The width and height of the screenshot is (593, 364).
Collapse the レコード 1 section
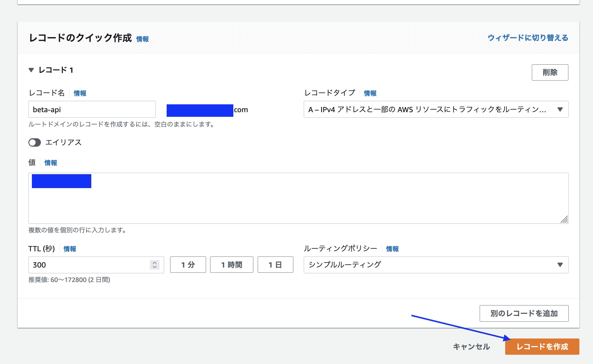[x=31, y=70]
